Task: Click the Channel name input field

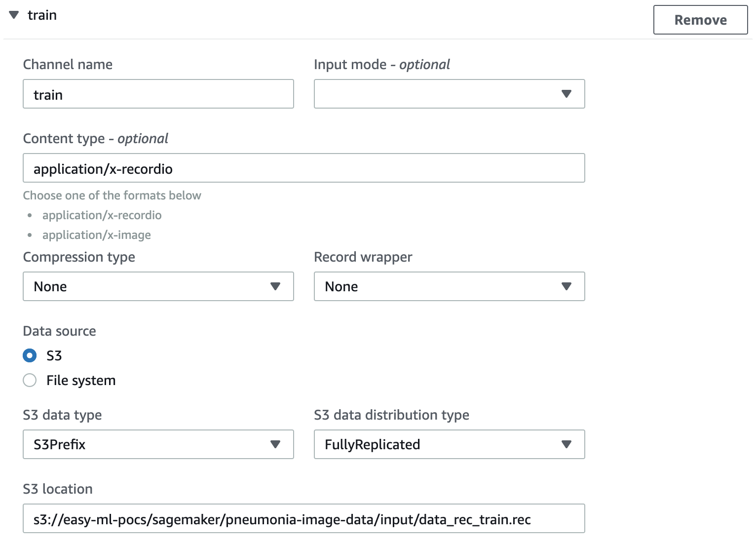Action: click(158, 94)
